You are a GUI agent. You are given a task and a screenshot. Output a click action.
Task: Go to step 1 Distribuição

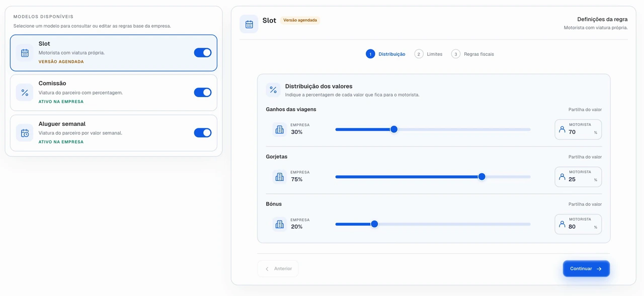pyautogui.click(x=385, y=54)
